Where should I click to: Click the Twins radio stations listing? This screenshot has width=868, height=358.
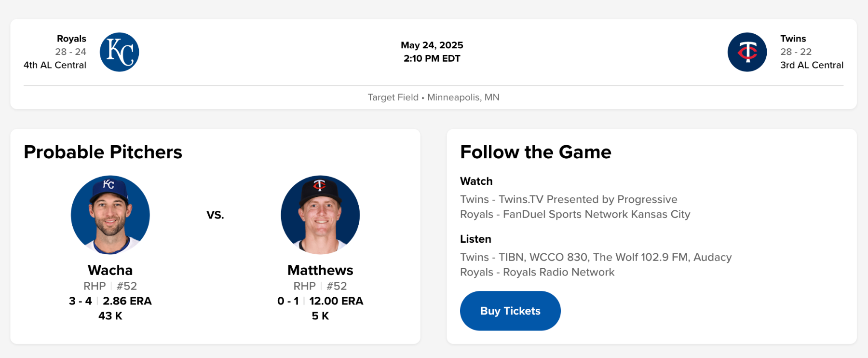[596, 257]
